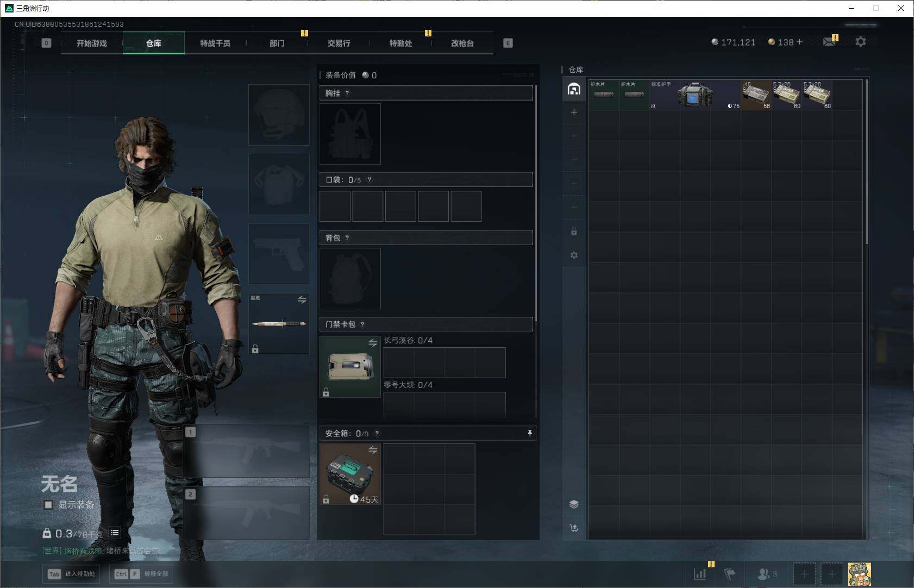Click the warehouse grid vertical scrollbar
The image size is (914, 588).
pyautogui.click(x=866, y=163)
